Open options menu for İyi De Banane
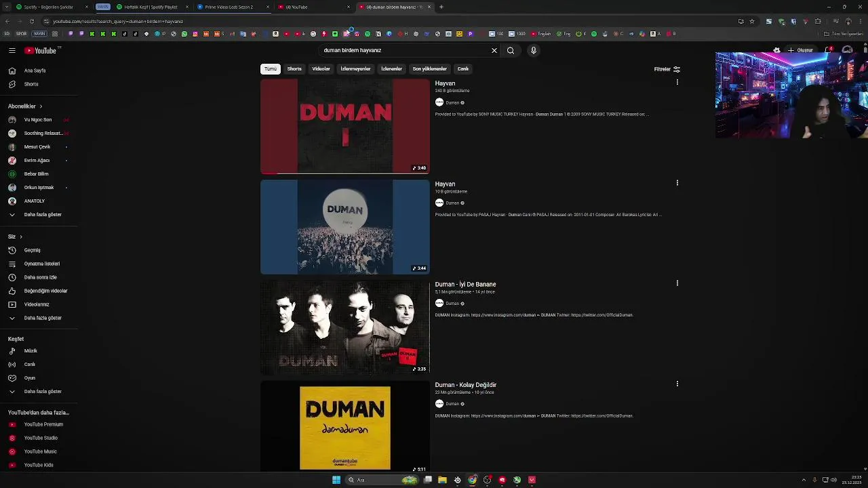868x488 pixels. (x=677, y=283)
